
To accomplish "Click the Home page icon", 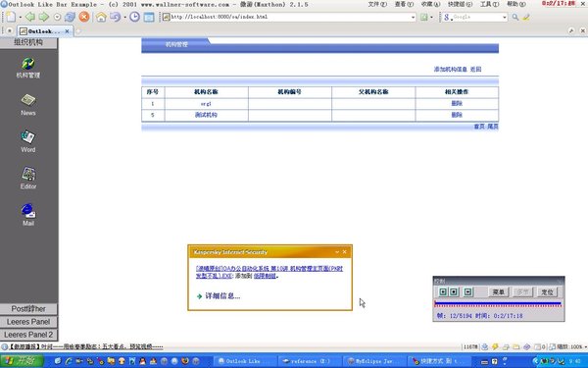I will pyautogui.click(x=101, y=17).
